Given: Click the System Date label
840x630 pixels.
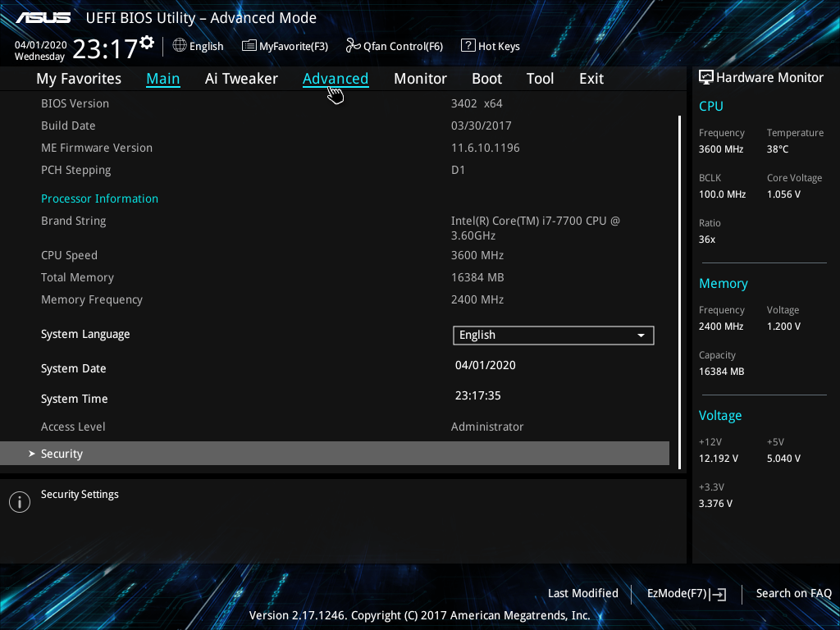Looking at the screenshot, I should (73, 368).
